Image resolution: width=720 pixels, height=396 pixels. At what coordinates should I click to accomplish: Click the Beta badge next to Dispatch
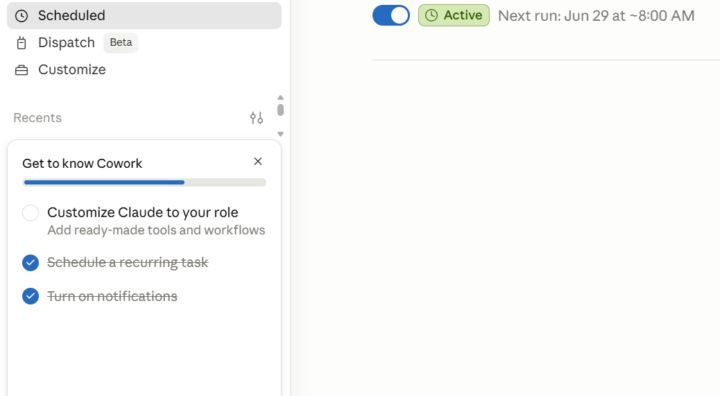click(121, 43)
